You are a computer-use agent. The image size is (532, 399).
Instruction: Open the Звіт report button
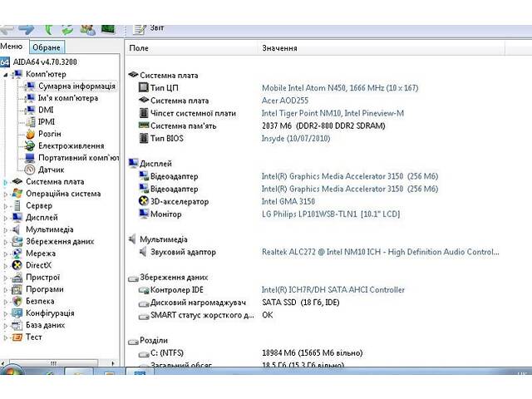pos(149,29)
